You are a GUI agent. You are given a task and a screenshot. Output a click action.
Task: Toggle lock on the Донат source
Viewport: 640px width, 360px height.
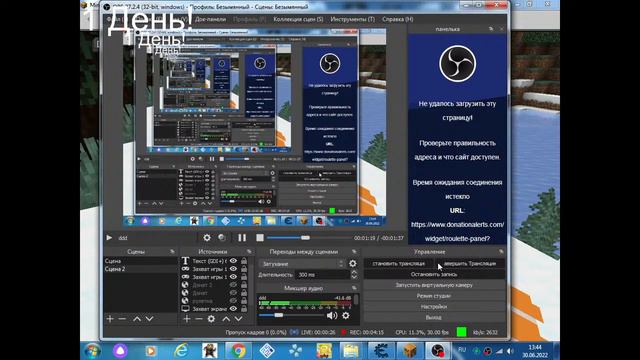point(244,293)
